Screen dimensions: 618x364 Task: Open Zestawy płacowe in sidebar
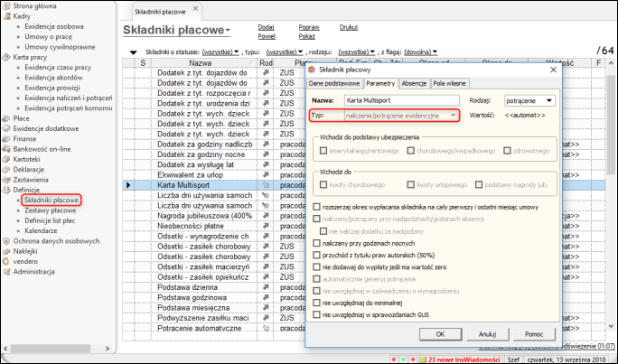tap(50, 210)
